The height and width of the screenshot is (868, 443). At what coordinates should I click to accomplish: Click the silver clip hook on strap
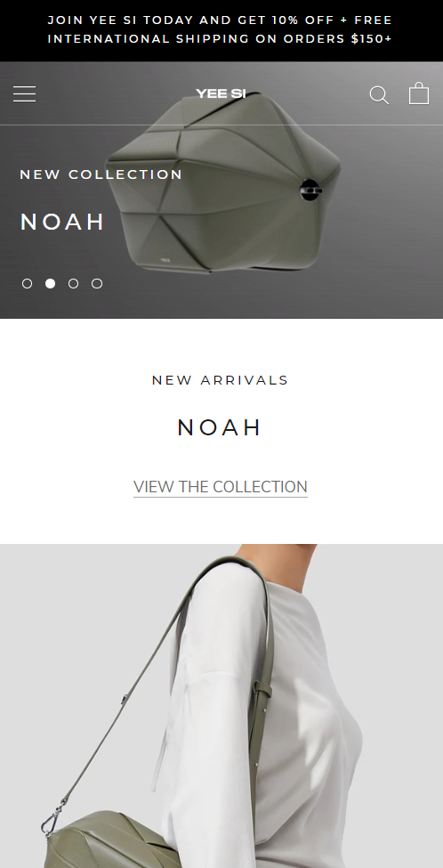[x=51, y=820]
